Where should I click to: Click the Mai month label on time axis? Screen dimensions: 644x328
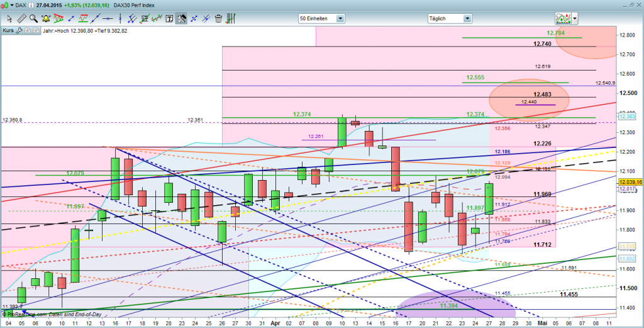[x=542, y=324]
